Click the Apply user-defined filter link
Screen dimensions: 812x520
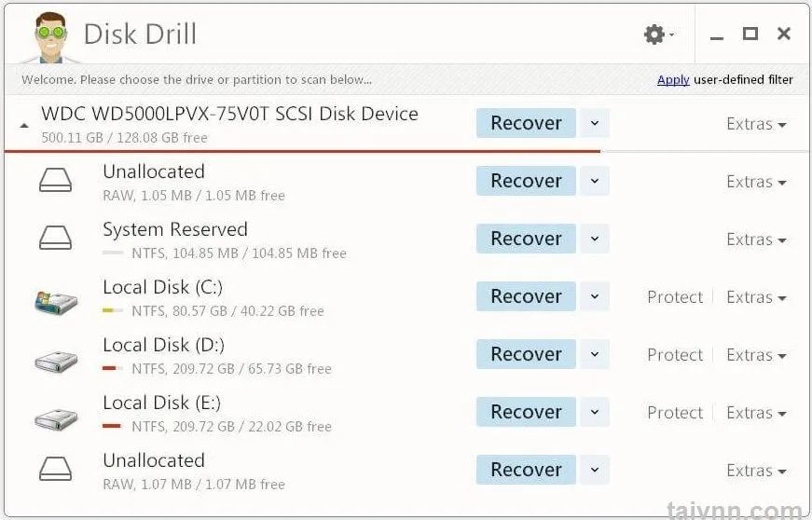673,80
